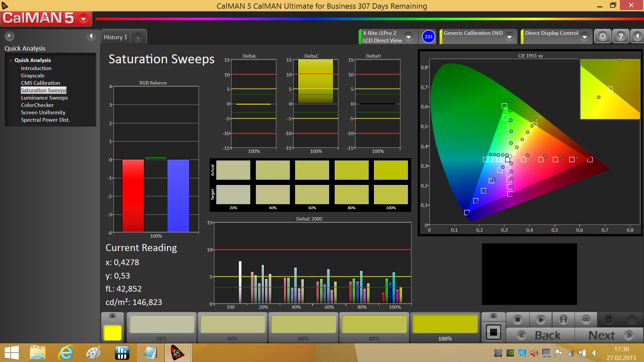Click the black pattern window preview button

coord(493,333)
